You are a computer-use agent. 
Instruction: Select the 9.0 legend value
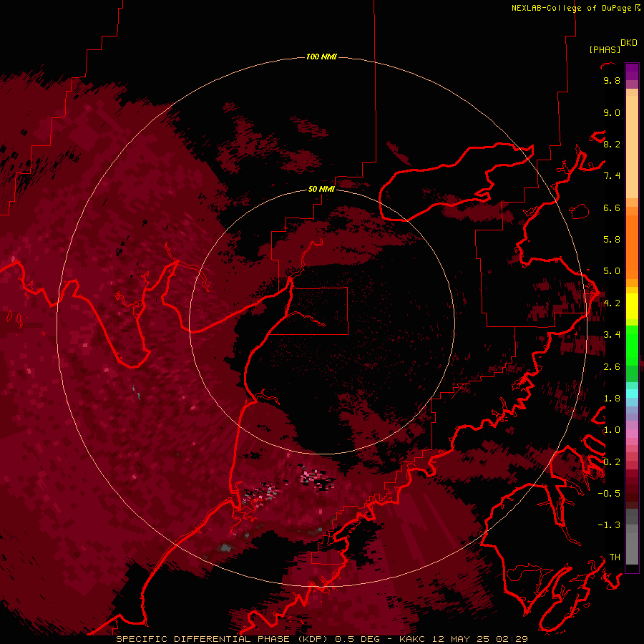click(x=612, y=112)
